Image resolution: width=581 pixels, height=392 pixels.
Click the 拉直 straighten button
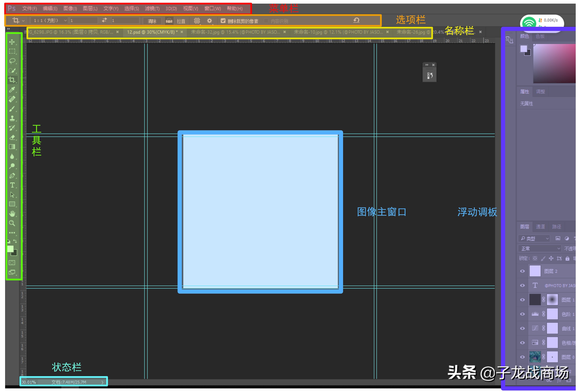[181, 21]
